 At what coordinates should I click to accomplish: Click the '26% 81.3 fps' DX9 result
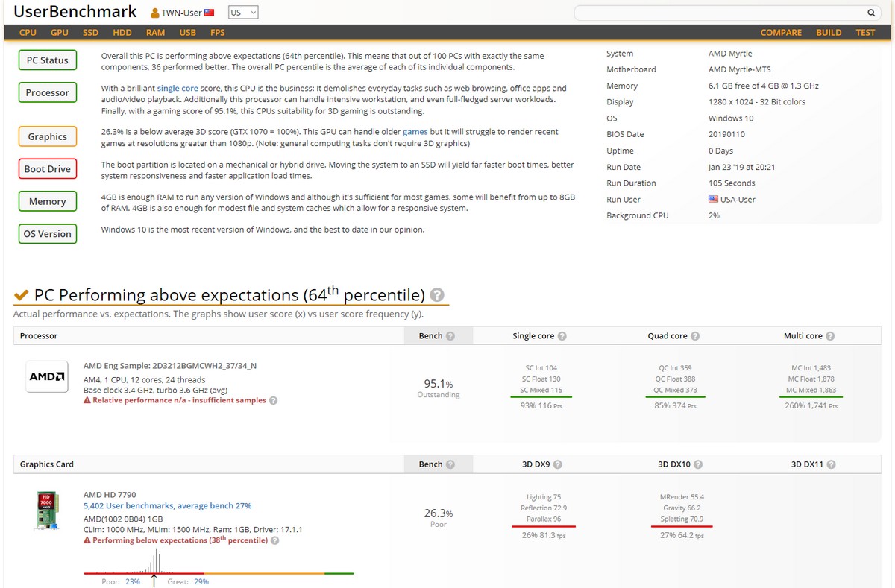(543, 534)
